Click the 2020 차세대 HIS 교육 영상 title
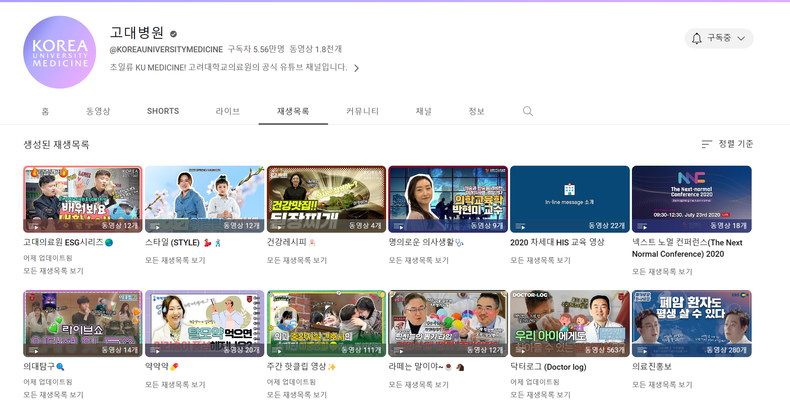Image resolution: width=790 pixels, height=406 pixels. coord(557,242)
